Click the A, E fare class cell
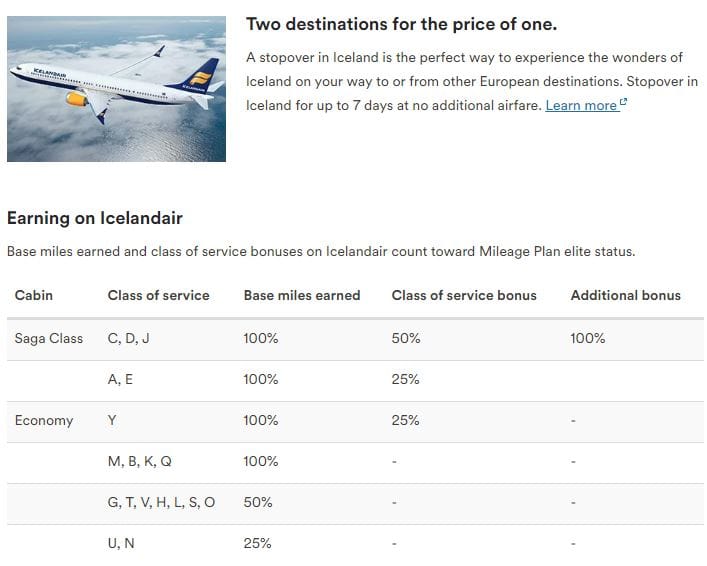707x566 pixels. coord(123,379)
